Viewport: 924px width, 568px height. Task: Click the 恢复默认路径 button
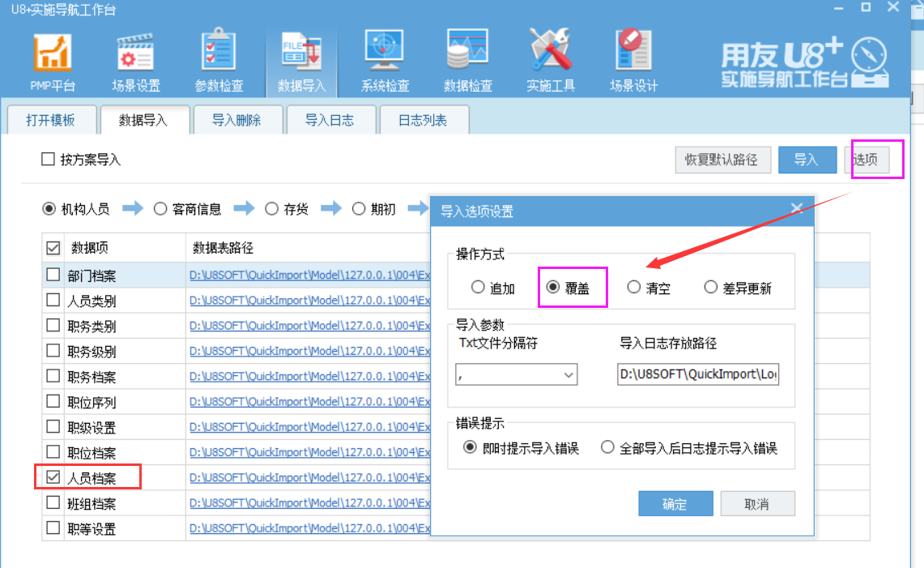pos(722,160)
